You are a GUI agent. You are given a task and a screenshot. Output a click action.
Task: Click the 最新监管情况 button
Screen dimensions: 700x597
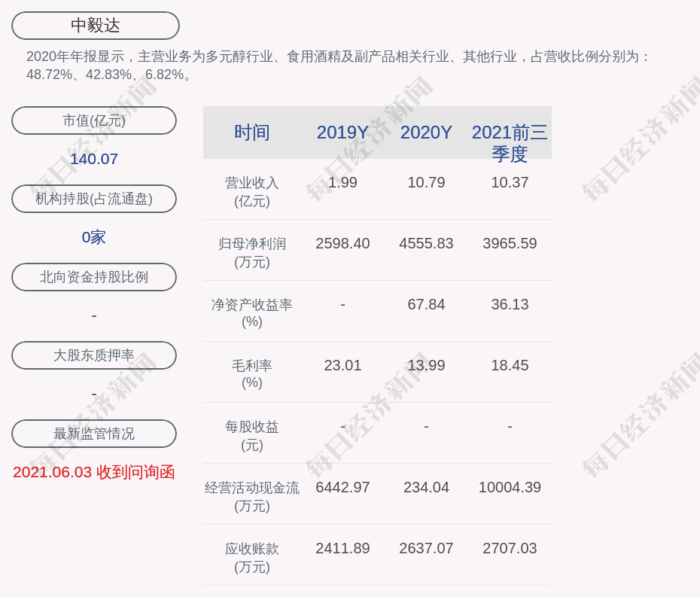[94, 434]
